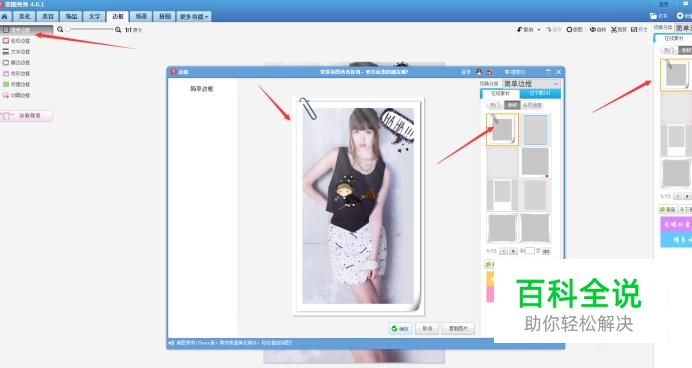Viewport: 692px width, 368px height.
Task: Open category dropdown in main window right panel
Action: 683,28
